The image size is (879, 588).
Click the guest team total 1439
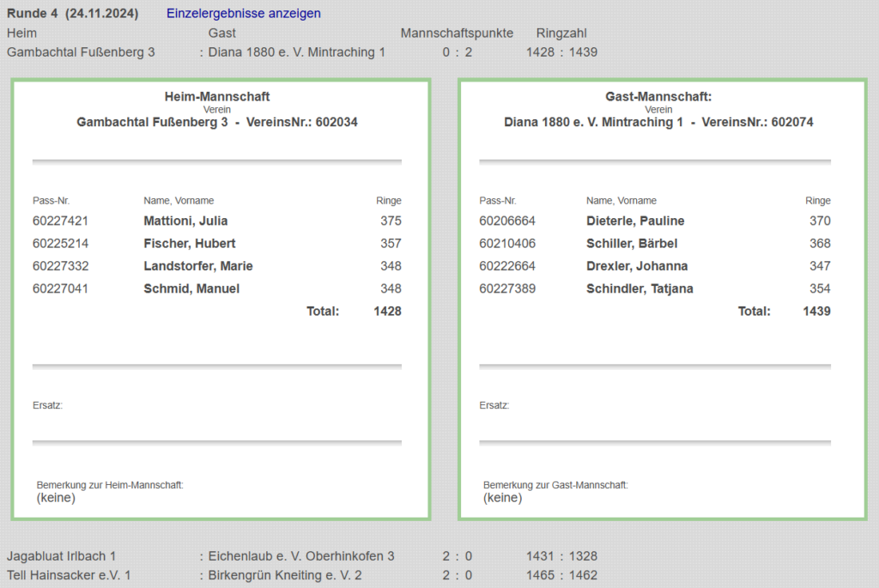coord(816,311)
